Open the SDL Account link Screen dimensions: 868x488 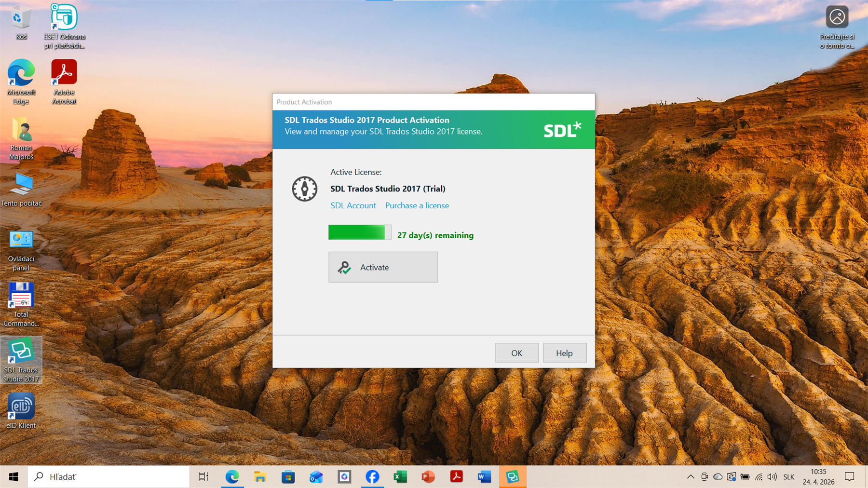(353, 205)
